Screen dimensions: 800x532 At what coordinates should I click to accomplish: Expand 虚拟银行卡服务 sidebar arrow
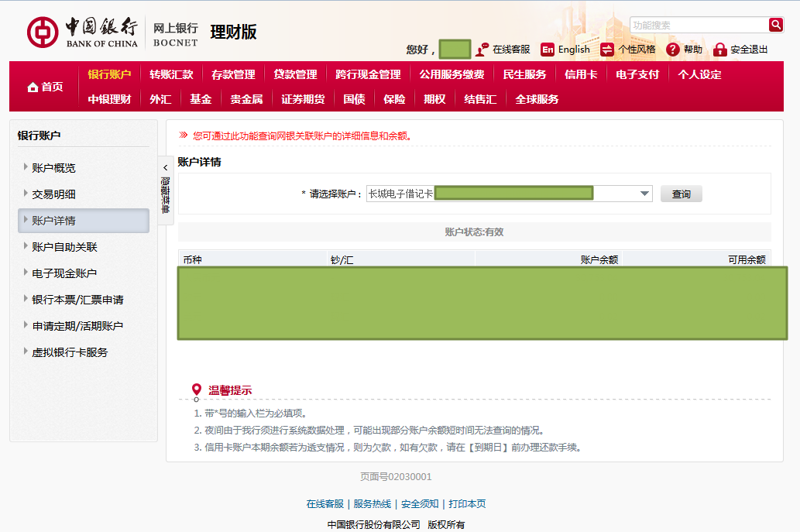26,352
